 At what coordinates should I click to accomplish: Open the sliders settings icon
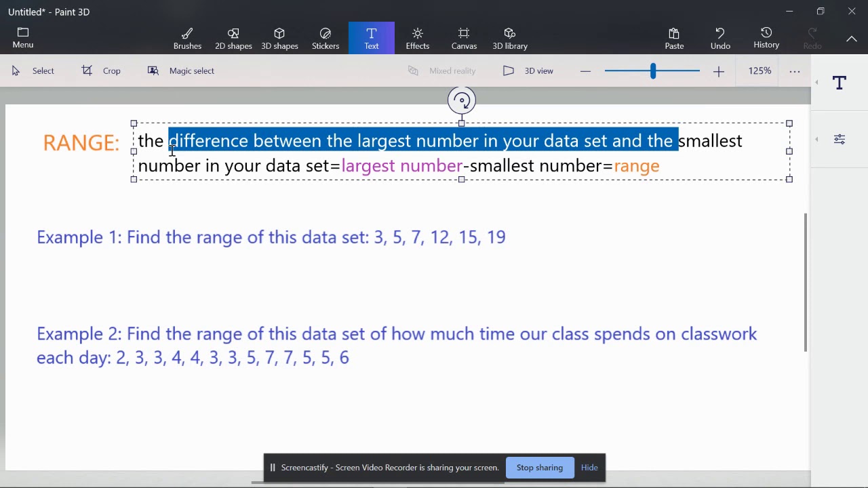click(x=840, y=140)
